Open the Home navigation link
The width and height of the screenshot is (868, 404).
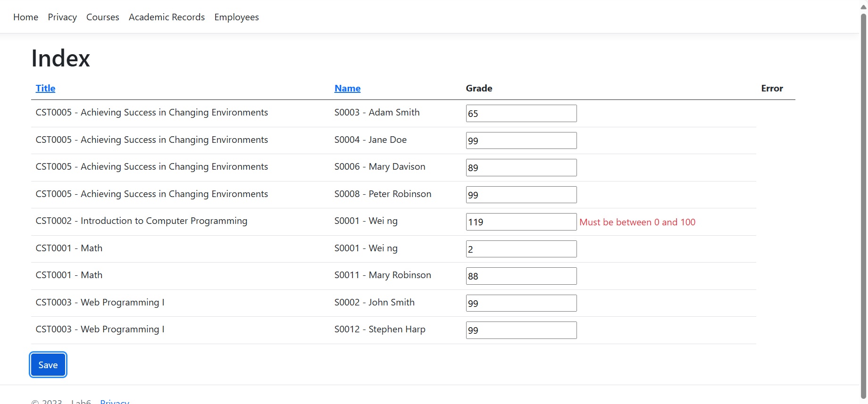click(25, 17)
